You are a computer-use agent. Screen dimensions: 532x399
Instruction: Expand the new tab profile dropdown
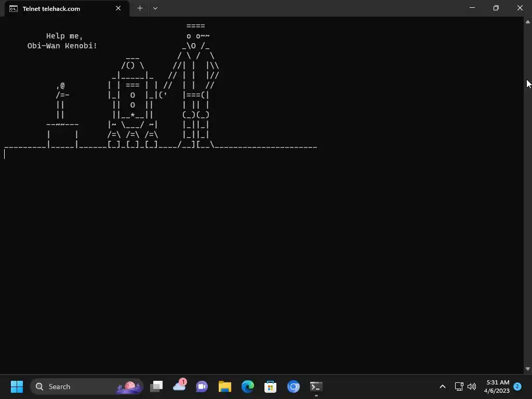click(155, 8)
